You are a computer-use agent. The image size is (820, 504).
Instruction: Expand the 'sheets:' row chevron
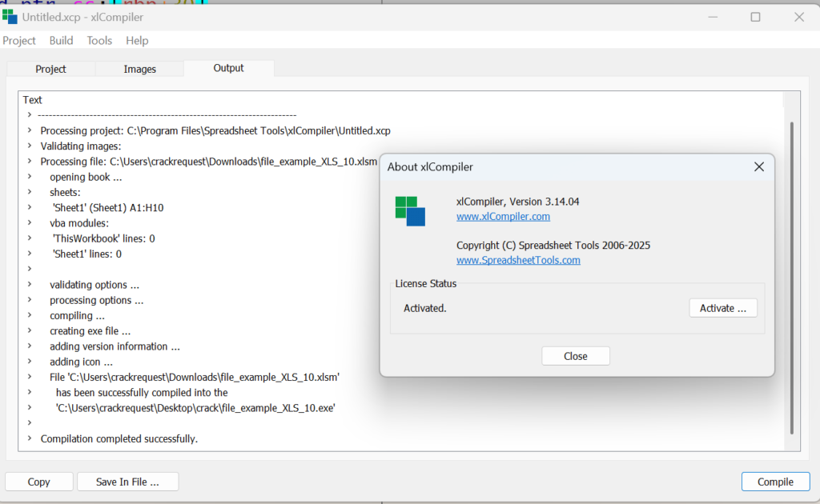30,192
